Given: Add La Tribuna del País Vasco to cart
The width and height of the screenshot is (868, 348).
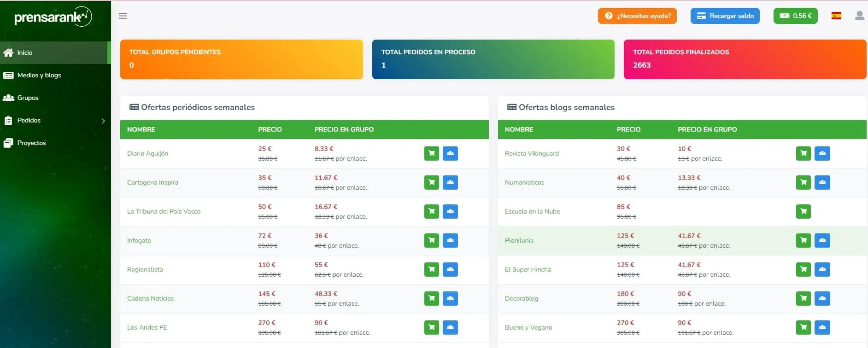Looking at the screenshot, I should (432, 211).
